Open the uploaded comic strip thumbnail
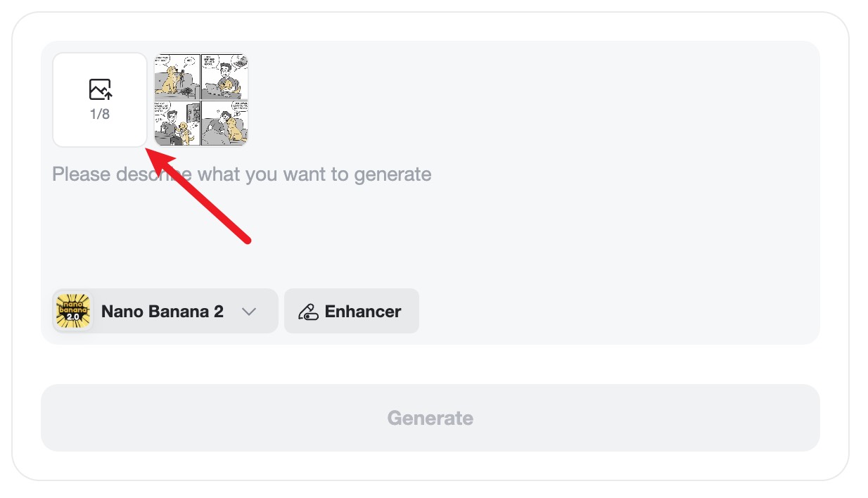Screen dimensions: 868x498 pyautogui.click(x=201, y=99)
